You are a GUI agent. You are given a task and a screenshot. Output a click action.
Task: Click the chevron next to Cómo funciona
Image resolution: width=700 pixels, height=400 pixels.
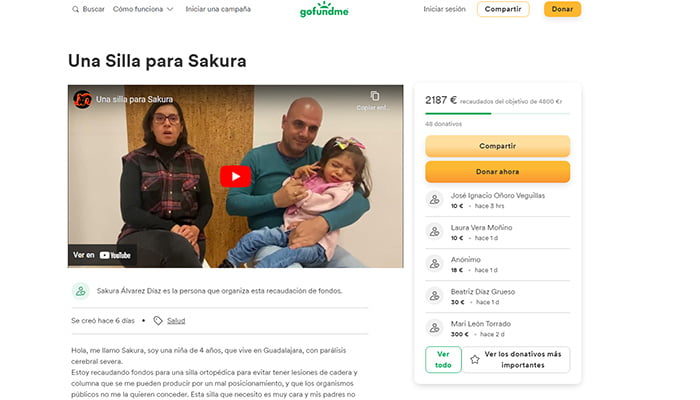(170, 9)
